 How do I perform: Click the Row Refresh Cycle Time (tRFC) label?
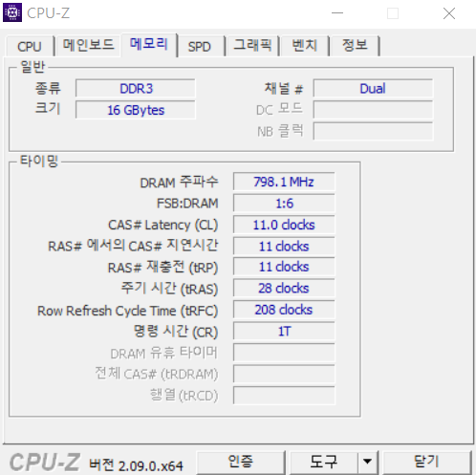(127, 311)
